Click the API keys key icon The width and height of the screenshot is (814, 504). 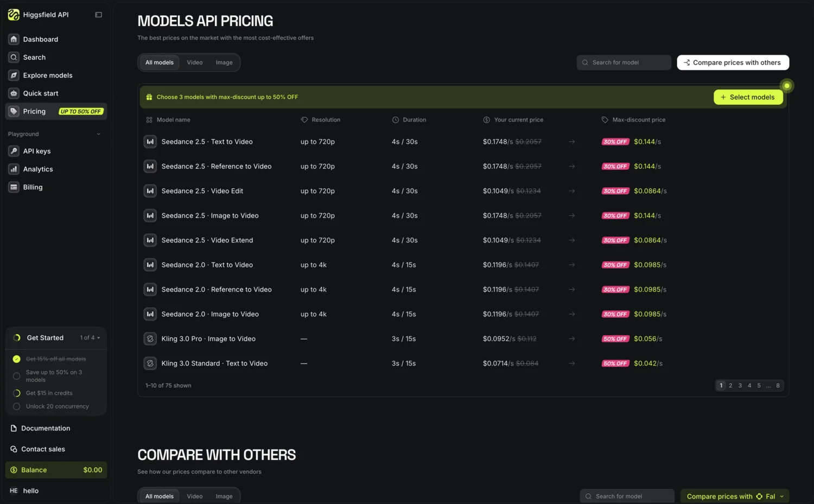pos(14,151)
